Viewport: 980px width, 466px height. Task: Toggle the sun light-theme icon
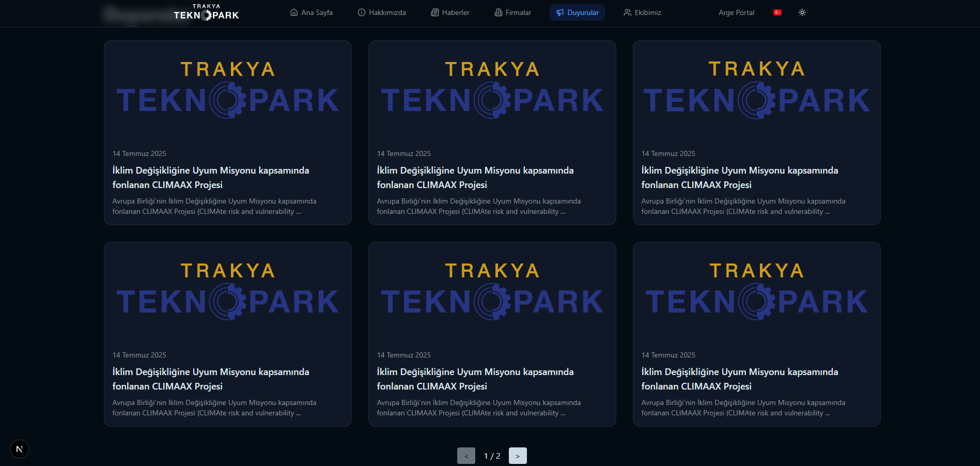802,12
